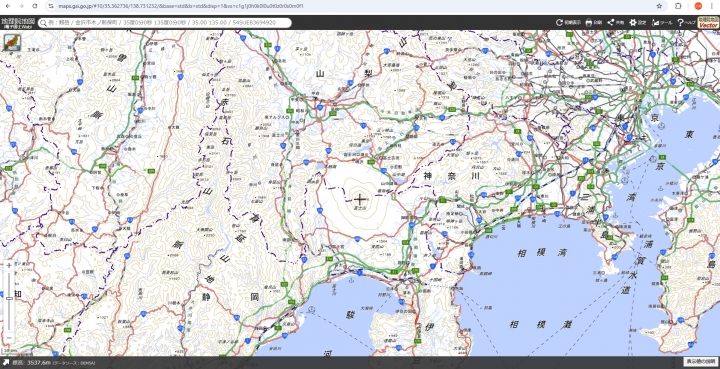The width and height of the screenshot is (720, 369).
Task: Reload the page with browser refresh
Action: point(35,6)
